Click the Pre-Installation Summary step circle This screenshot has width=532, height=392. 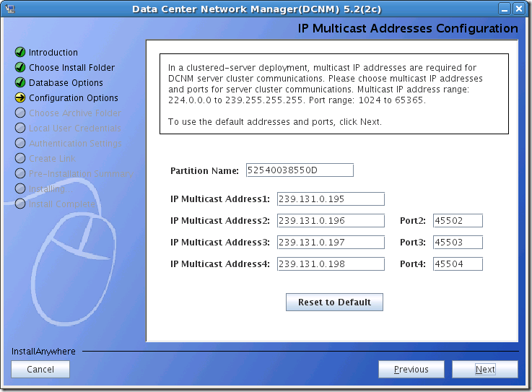tap(20, 173)
